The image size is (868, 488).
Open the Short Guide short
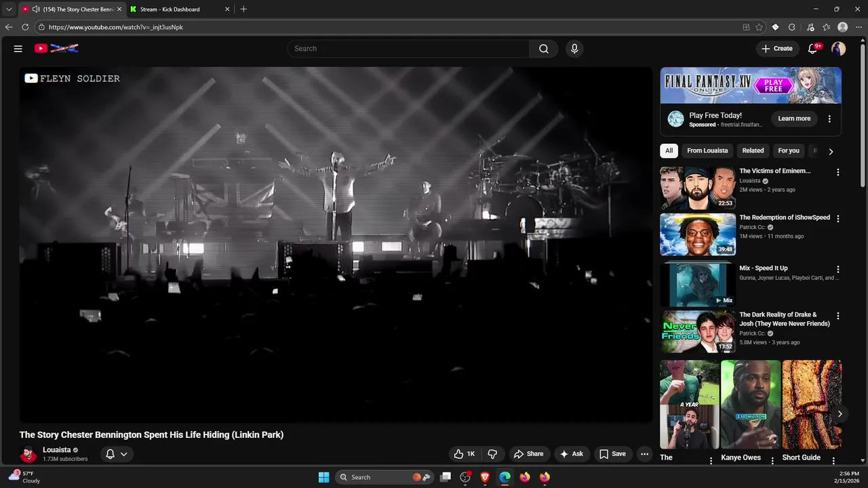click(x=812, y=405)
